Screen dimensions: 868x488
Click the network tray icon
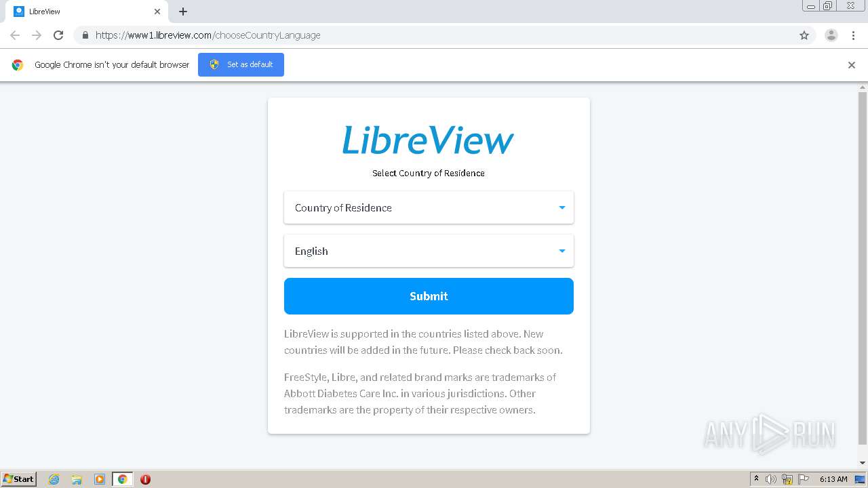click(787, 479)
